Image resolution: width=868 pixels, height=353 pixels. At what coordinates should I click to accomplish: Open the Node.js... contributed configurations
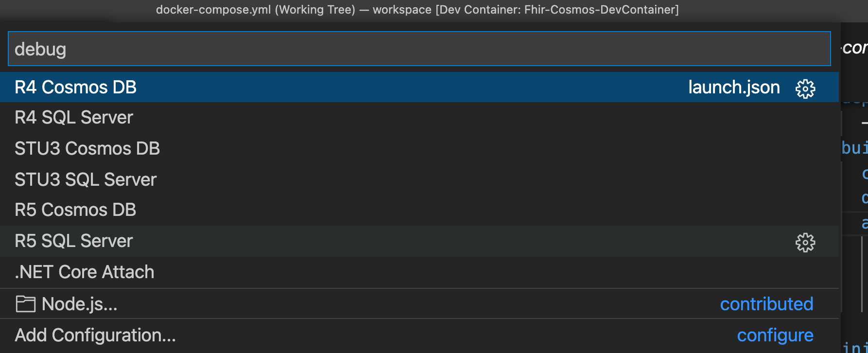click(419, 304)
